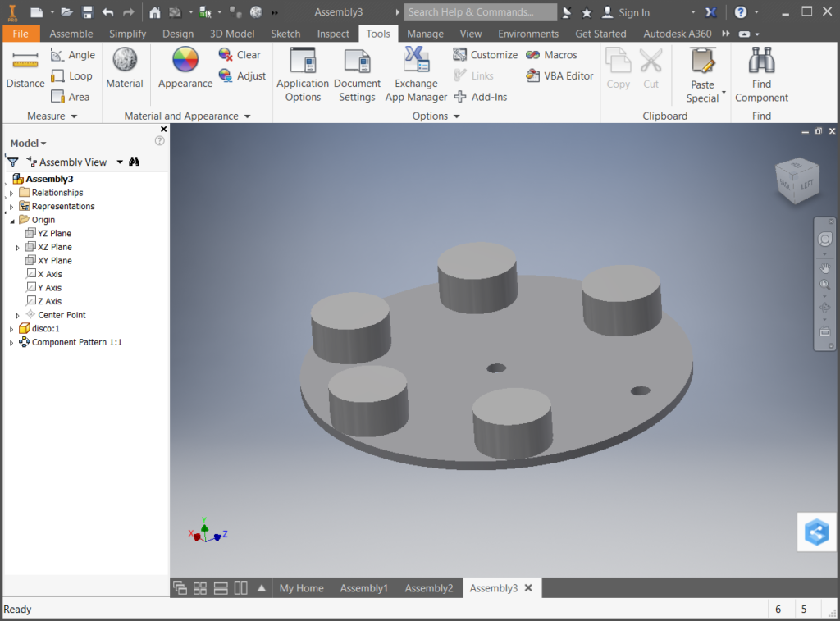Open the Macros dialog
This screenshot has width=840, height=621.
tap(552, 55)
